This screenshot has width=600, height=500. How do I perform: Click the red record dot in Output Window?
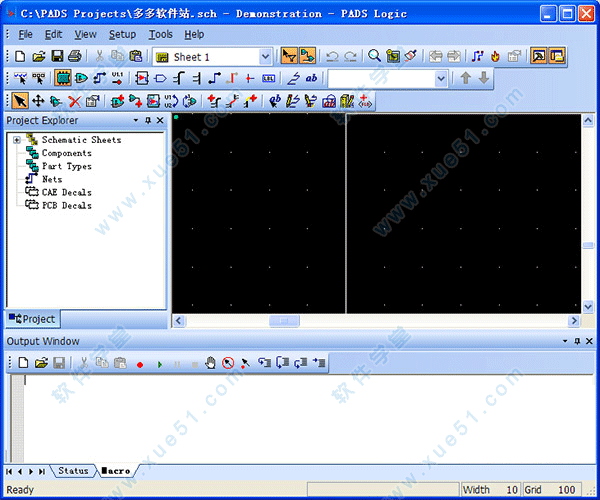140,365
